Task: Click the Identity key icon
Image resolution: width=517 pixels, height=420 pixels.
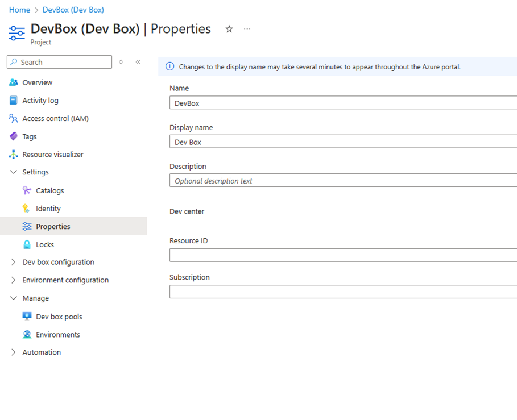Action: point(26,209)
